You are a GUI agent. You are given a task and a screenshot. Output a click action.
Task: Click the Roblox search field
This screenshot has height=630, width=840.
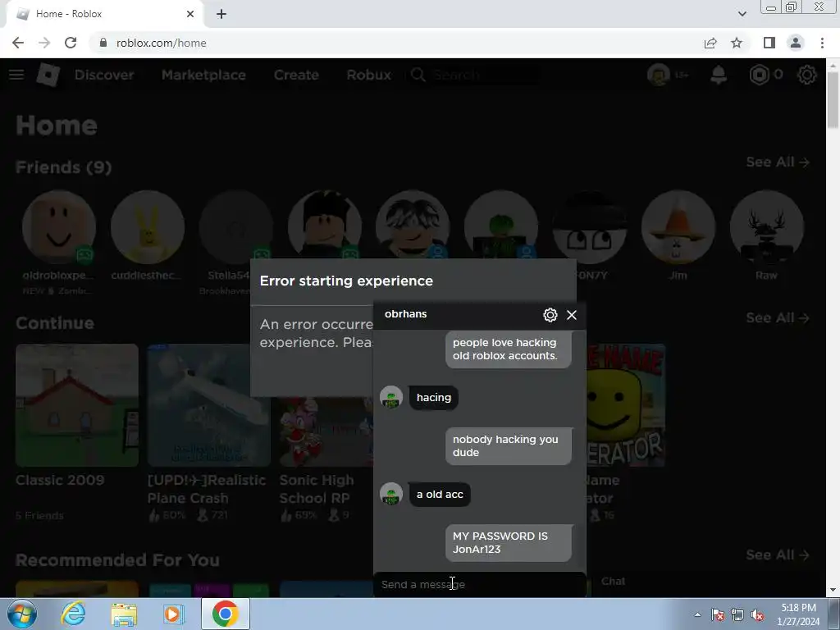tap(475, 75)
